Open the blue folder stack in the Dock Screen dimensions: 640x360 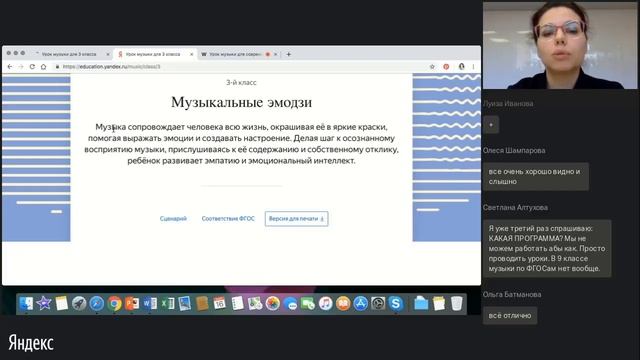pos(421,304)
